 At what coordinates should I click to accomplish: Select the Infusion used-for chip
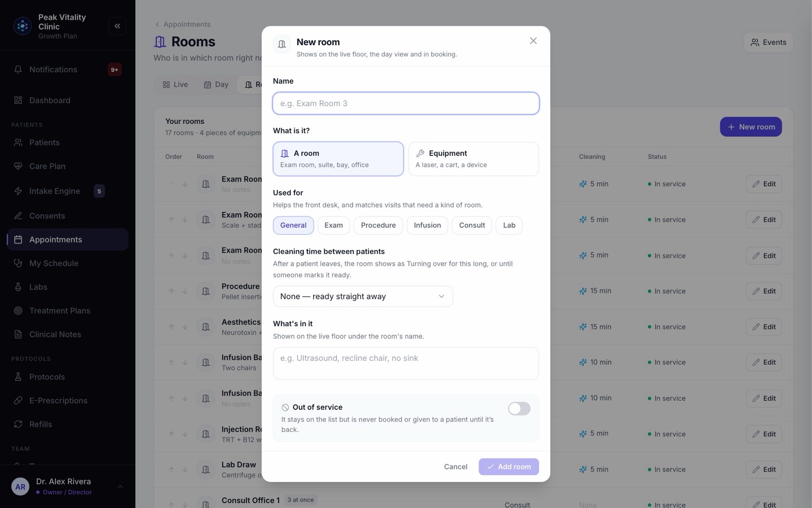(x=427, y=225)
